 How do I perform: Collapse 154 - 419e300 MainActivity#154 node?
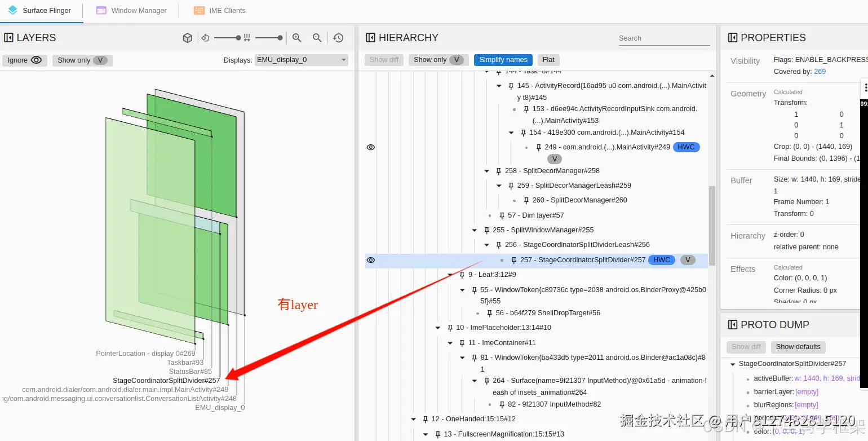tap(511, 133)
